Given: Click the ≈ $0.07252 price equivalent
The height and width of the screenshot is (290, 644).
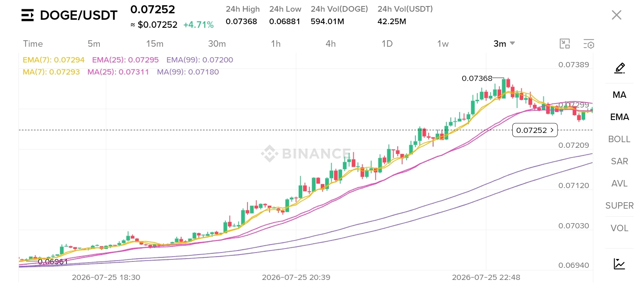Looking at the screenshot, I should pyautogui.click(x=154, y=25).
